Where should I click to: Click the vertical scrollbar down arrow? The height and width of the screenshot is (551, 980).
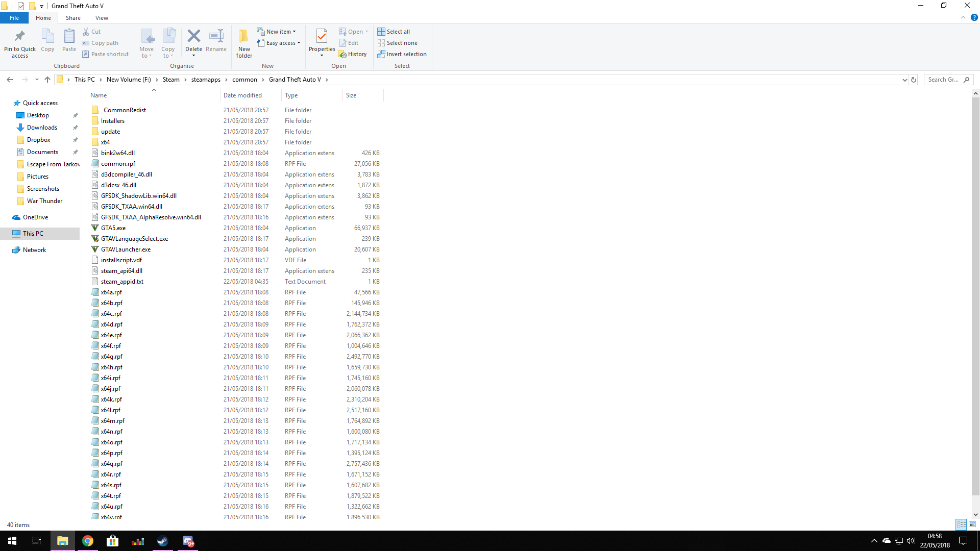click(x=975, y=514)
